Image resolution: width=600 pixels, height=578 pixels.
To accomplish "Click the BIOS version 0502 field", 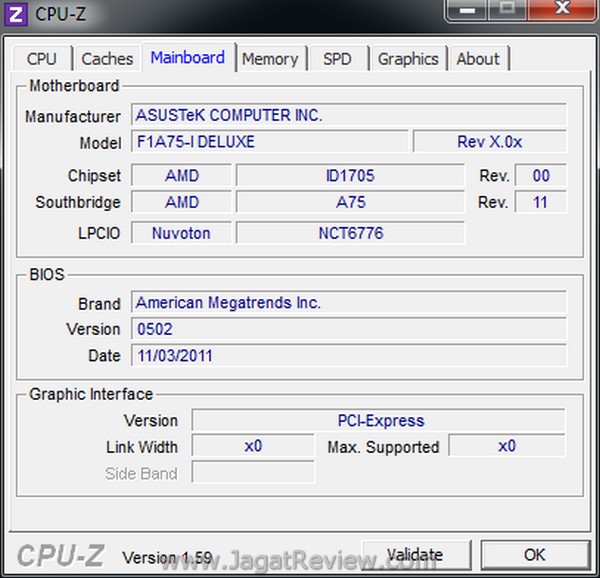I will coord(349,329).
